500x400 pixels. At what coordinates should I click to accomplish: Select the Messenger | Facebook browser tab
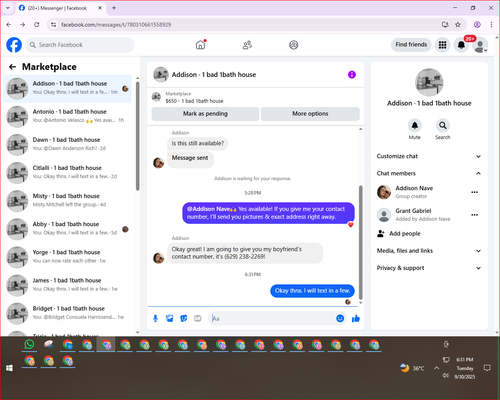(60, 8)
